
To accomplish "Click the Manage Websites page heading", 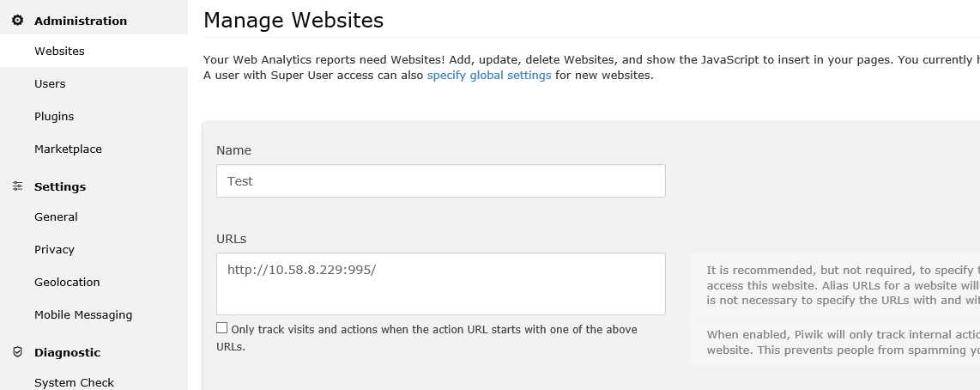I will 293,19.
